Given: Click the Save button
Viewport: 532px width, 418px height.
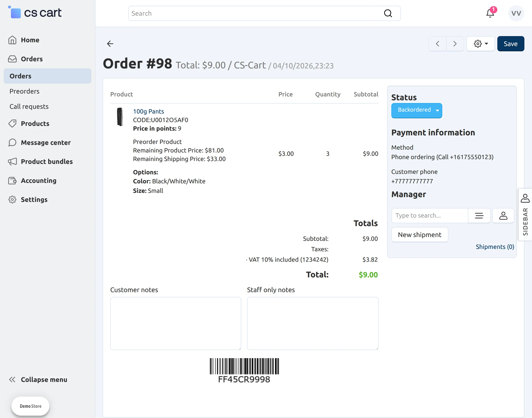Looking at the screenshot, I should point(510,43).
